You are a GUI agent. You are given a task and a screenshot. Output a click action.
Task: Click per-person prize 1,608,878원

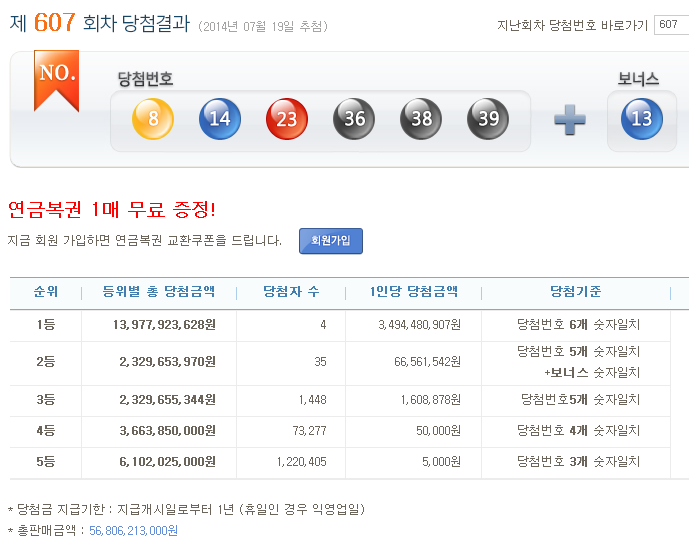[x=431, y=399]
